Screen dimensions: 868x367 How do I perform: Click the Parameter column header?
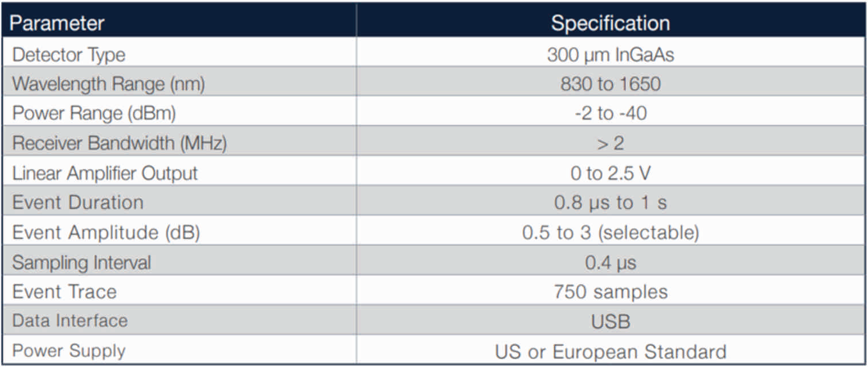[x=58, y=23]
